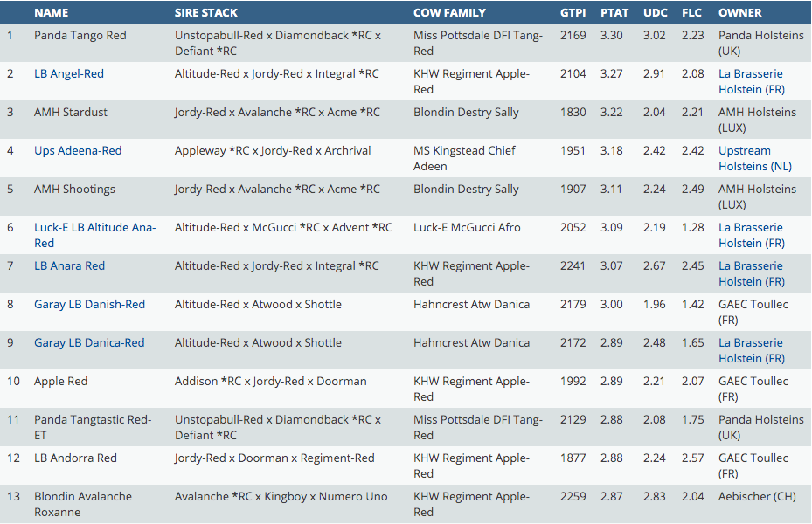Click the SIRE STACK column header
This screenshot has width=812, height=524.
[x=206, y=13]
